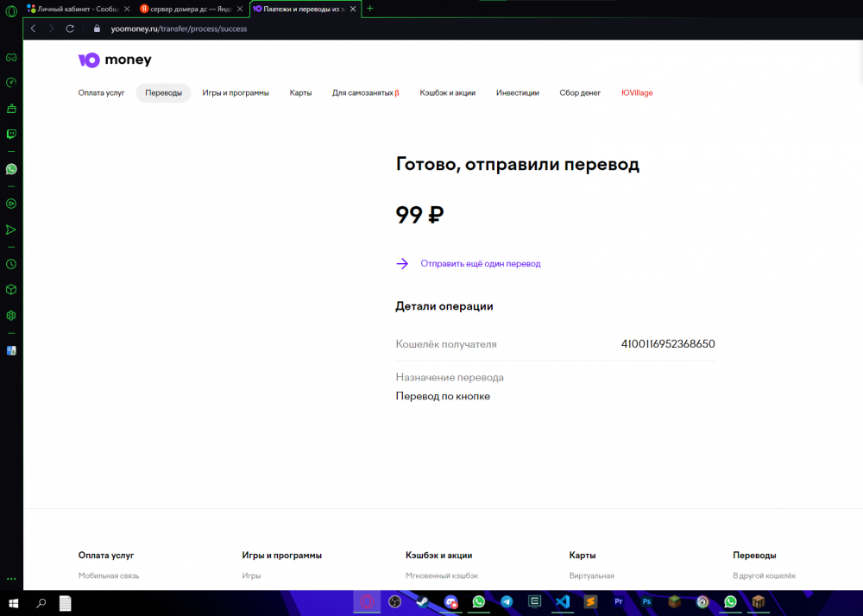863x616 pixels.
Task: Close the 'Платежи и переводы' tab
Action: 353,9
